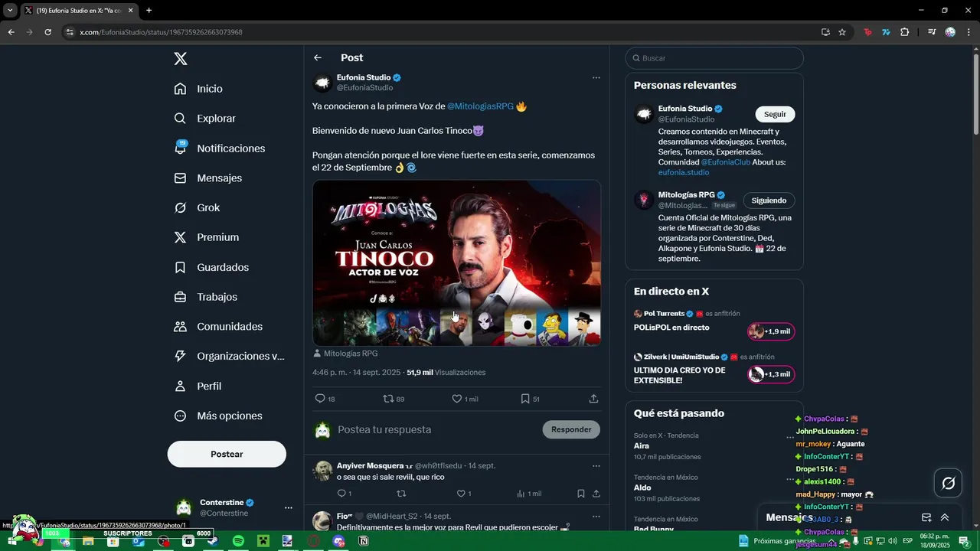This screenshot has height=551, width=980.
Task: Open the @EufoniaClub link
Action: click(726, 162)
